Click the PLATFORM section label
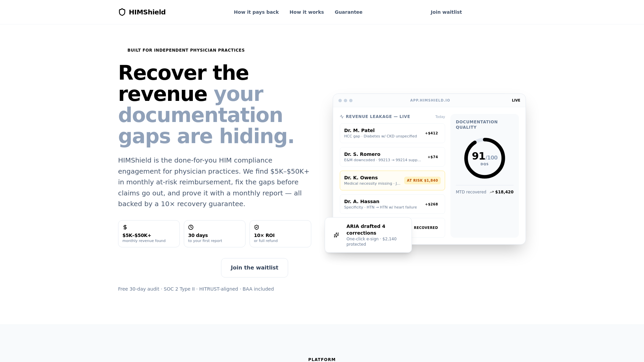 322,359
